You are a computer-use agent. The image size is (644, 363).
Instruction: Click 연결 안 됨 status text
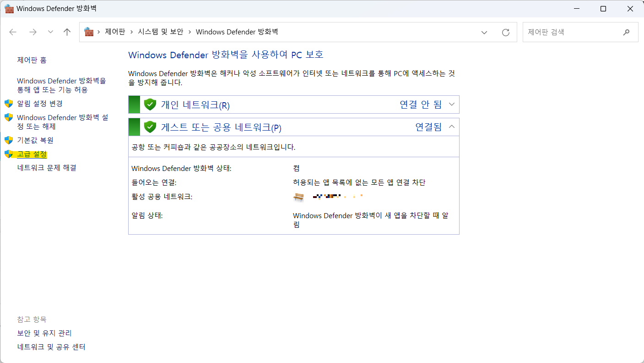[x=421, y=104]
